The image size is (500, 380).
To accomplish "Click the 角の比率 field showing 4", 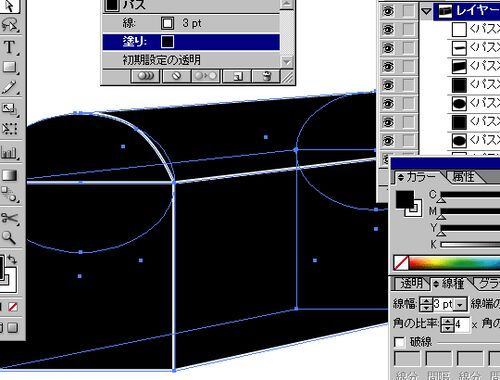I will pos(462,324).
